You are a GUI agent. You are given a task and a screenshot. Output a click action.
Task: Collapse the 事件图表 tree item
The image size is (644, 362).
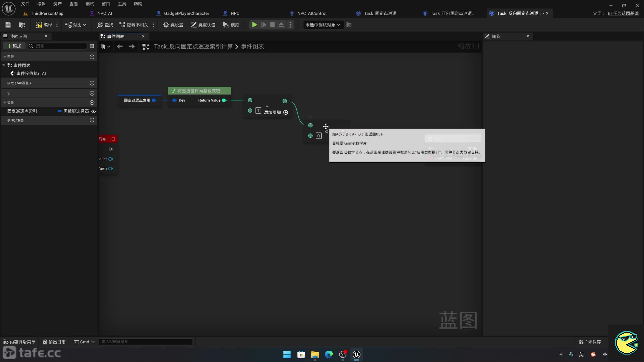4,65
